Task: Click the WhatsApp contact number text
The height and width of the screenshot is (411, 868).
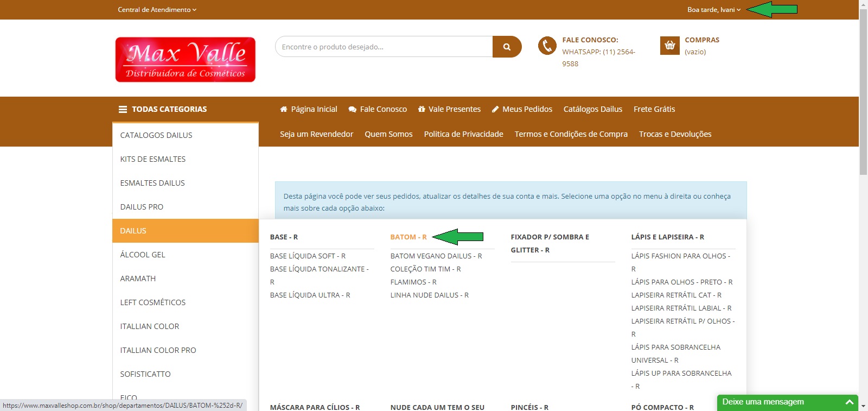Action: [x=599, y=58]
